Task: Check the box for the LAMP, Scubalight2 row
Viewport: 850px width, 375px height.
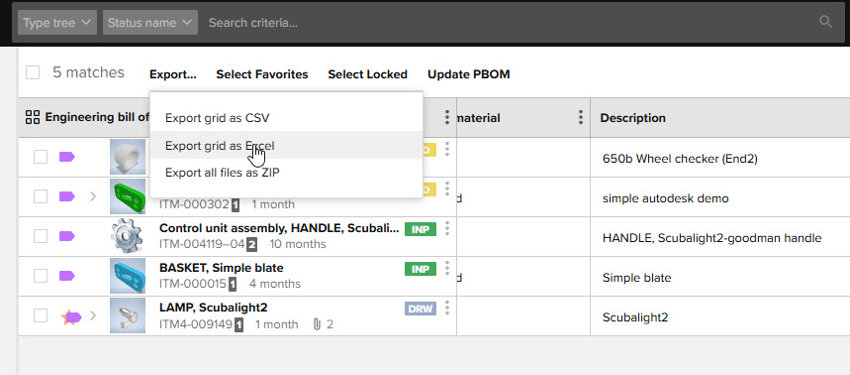Action: point(41,315)
